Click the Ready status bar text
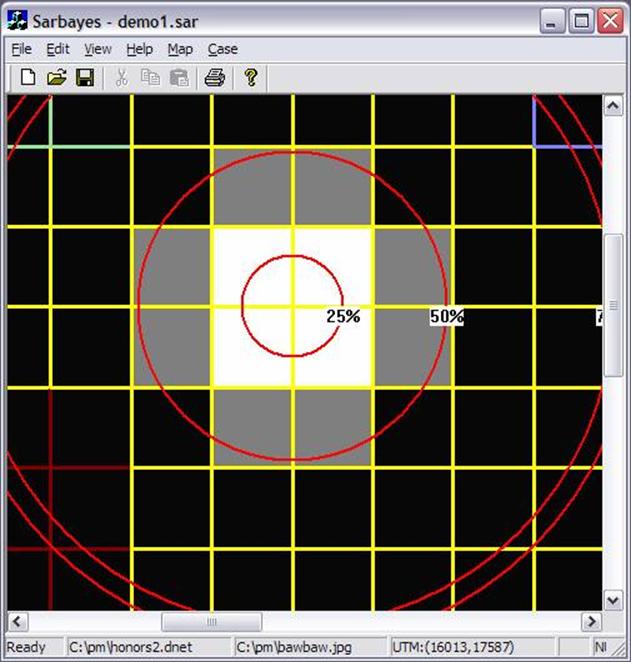This screenshot has height=662, width=631. coord(26,647)
